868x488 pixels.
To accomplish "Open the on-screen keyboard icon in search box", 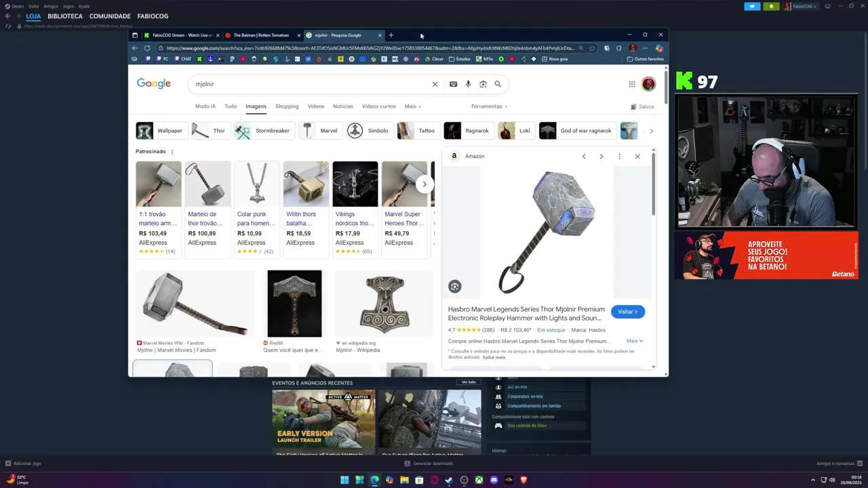I will (x=453, y=84).
